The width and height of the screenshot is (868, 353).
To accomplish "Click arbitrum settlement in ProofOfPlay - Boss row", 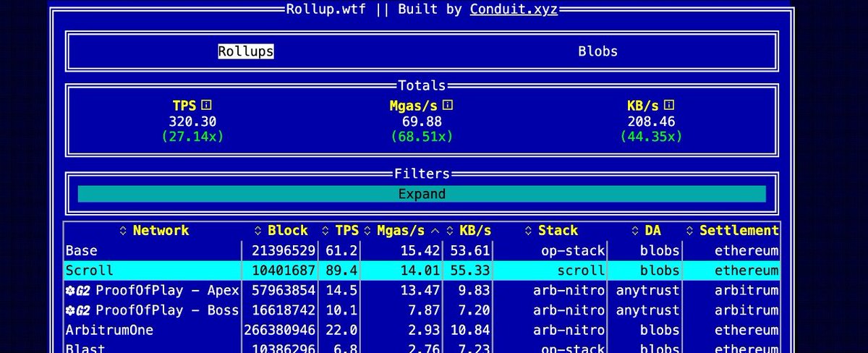I will point(747,310).
